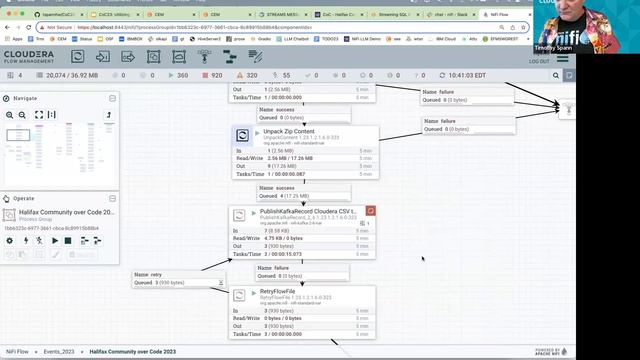Select the Input Port toolbar icon

pyautogui.click(x=102, y=56)
